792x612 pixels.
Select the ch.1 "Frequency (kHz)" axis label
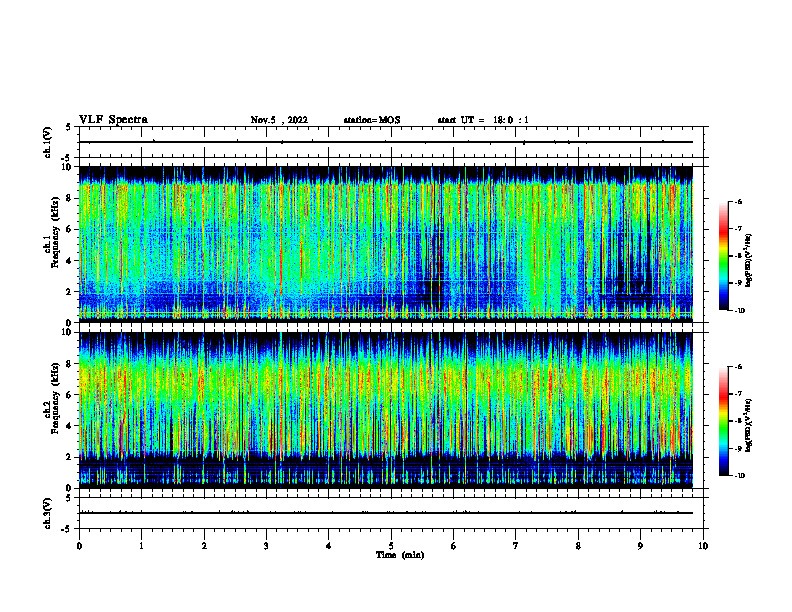(55, 230)
